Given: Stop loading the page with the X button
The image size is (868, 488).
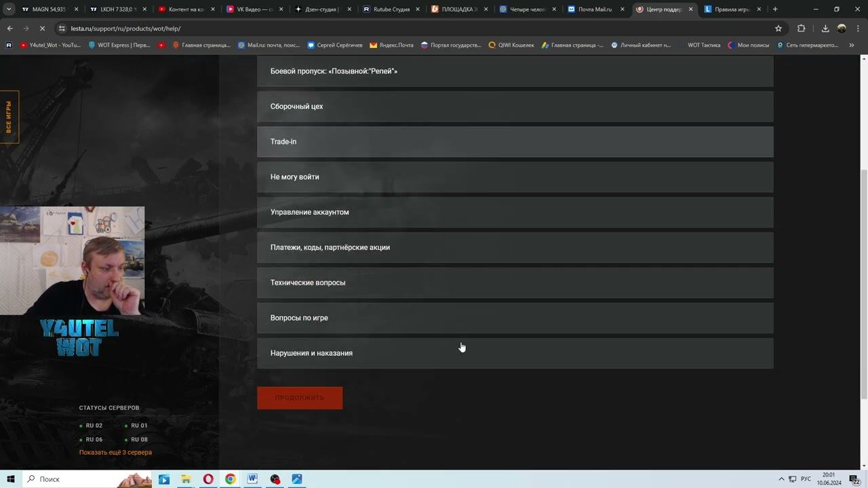Looking at the screenshot, I should click(42, 28).
